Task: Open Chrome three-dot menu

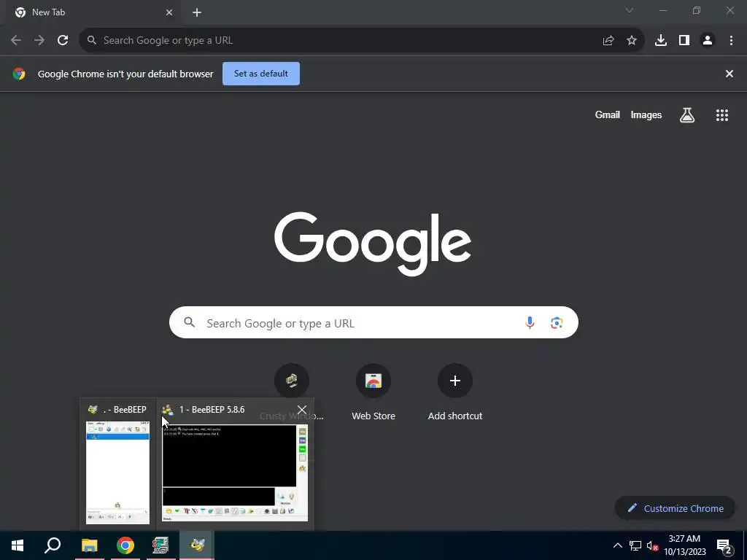Action: (731, 41)
